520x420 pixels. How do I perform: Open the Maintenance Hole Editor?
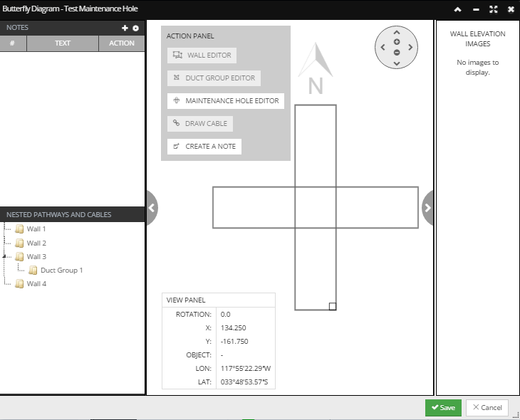pyautogui.click(x=226, y=101)
